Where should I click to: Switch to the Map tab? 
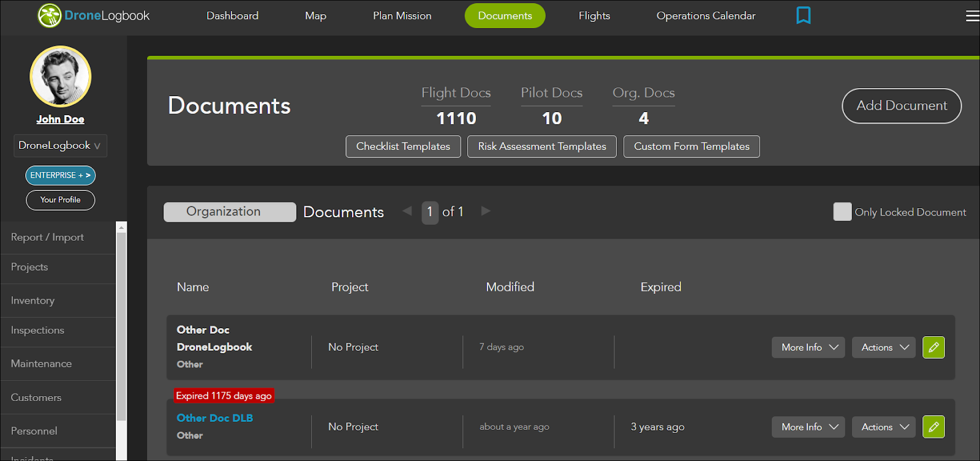tap(315, 16)
